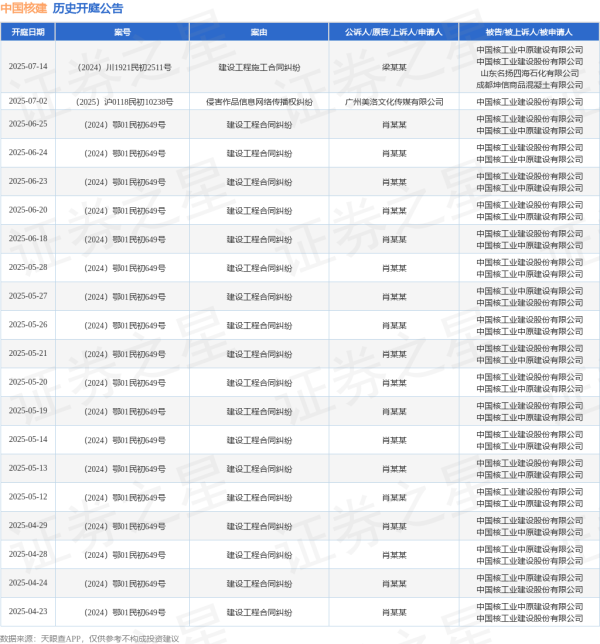Click the date cell 2025-07-02

coord(28,101)
